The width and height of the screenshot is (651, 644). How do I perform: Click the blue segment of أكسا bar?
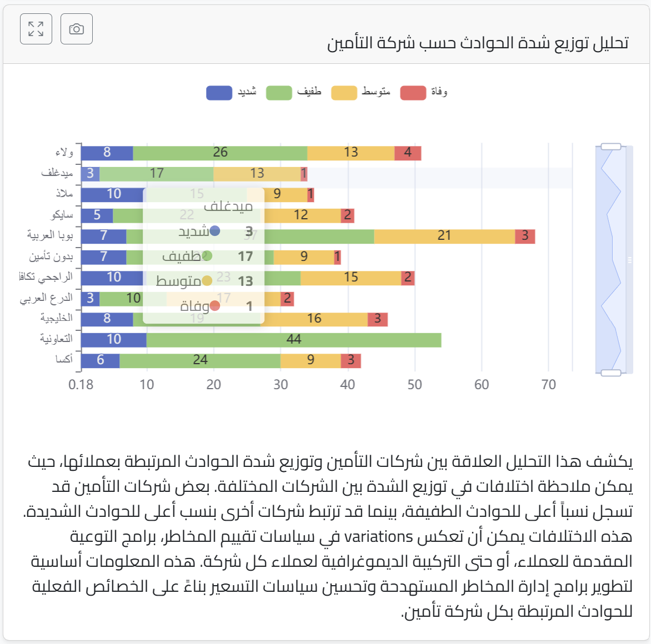point(101,360)
